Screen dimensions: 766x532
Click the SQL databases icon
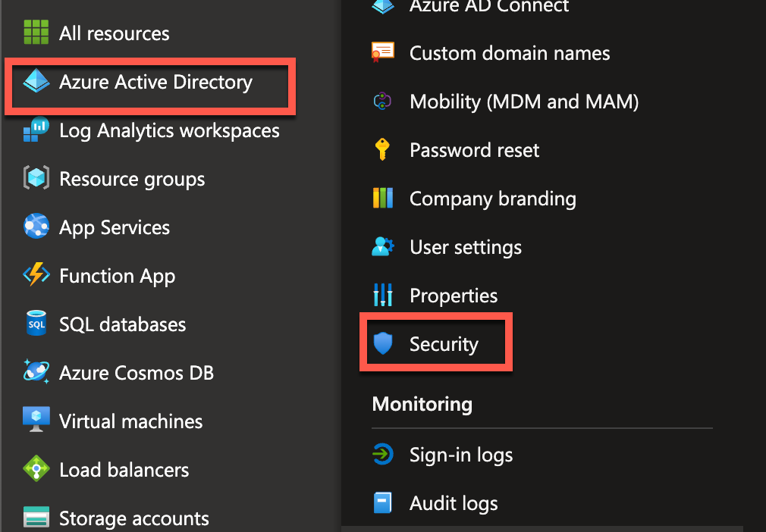36,324
